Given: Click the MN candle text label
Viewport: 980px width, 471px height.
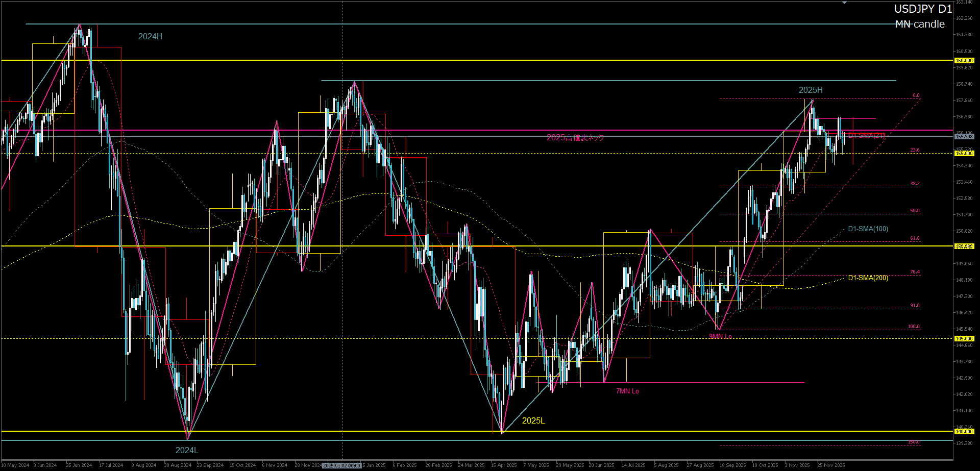Looking at the screenshot, I should coord(920,24).
